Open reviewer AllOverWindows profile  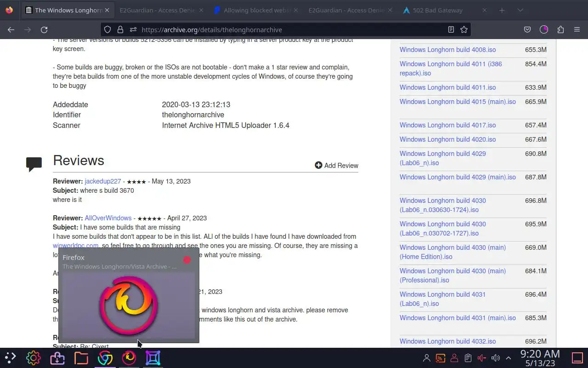click(x=108, y=218)
